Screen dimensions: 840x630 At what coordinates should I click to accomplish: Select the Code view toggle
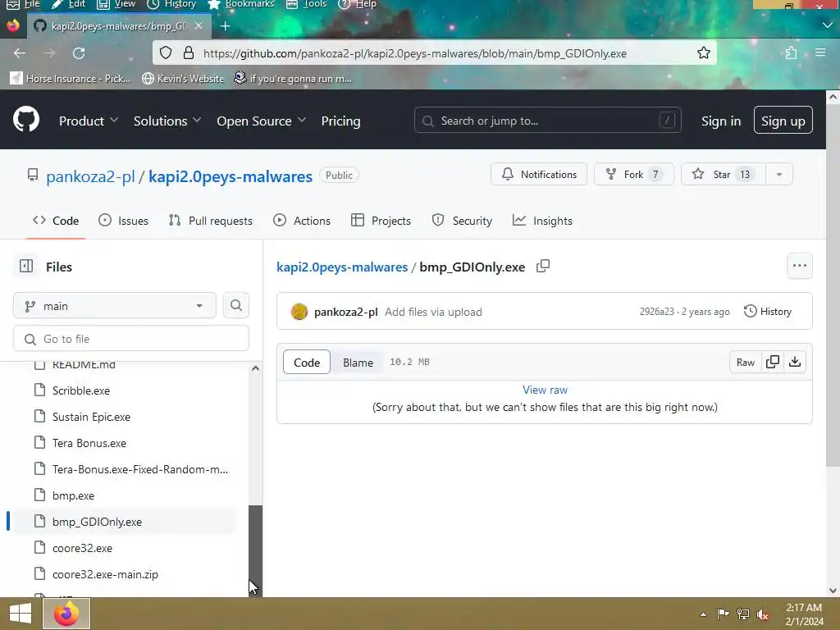click(x=307, y=362)
